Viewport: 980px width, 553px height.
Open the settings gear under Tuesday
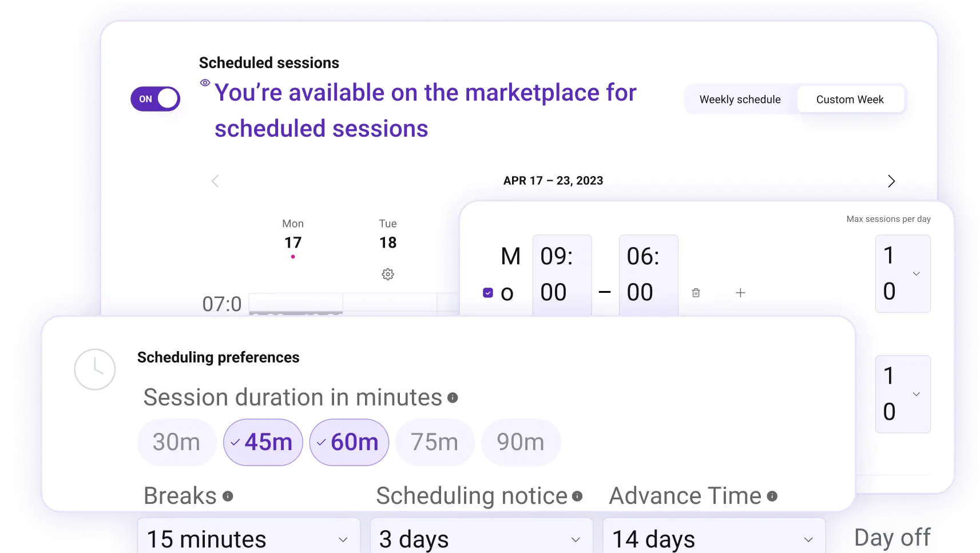point(388,274)
